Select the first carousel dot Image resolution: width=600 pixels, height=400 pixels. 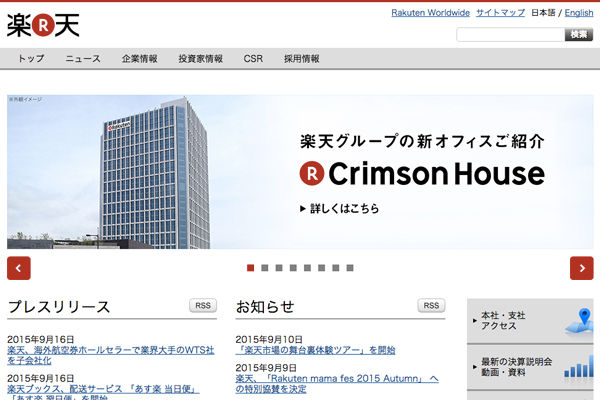tap(250, 268)
